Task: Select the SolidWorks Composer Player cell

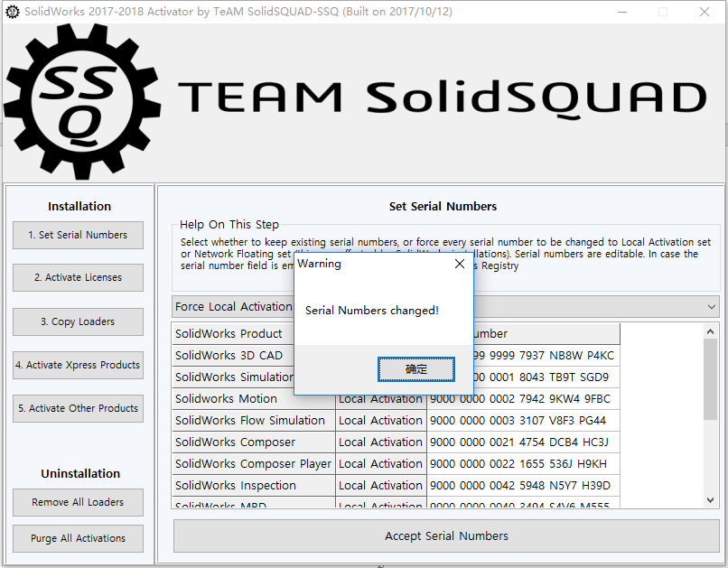Action: 254,464
